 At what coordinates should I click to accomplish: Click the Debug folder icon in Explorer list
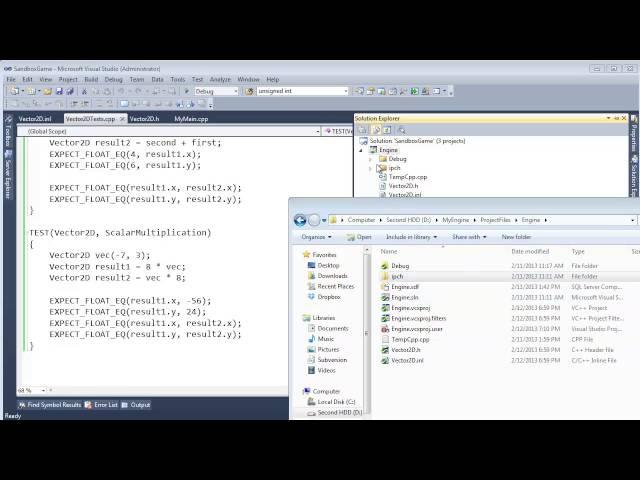pyautogui.click(x=384, y=266)
